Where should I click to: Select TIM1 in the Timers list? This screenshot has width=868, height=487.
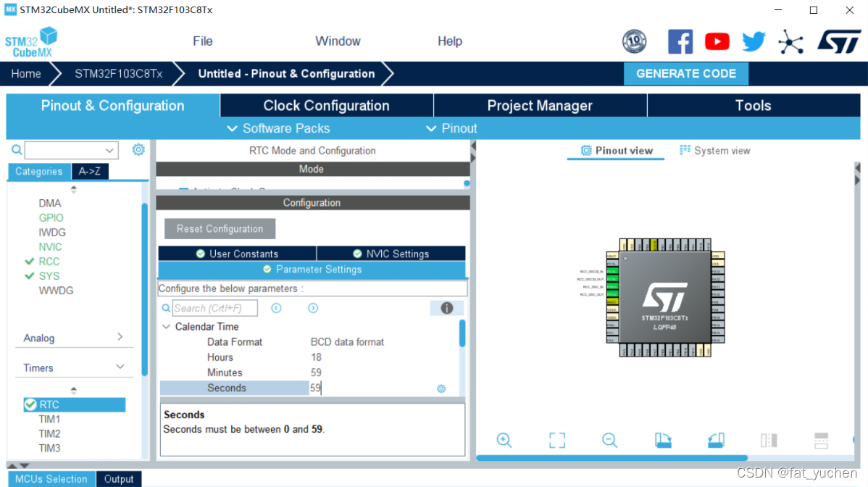click(x=49, y=419)
